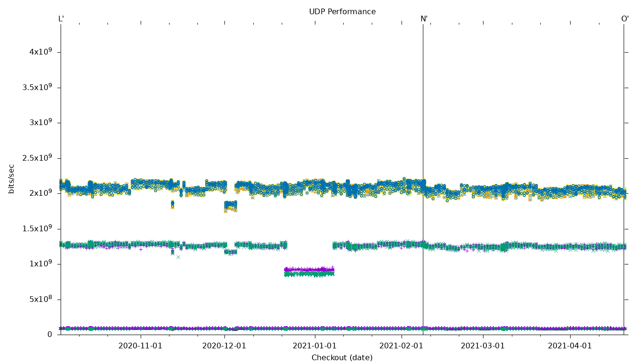
Task: Click the UDP Performance chart title
Action: tap(342, 12)
